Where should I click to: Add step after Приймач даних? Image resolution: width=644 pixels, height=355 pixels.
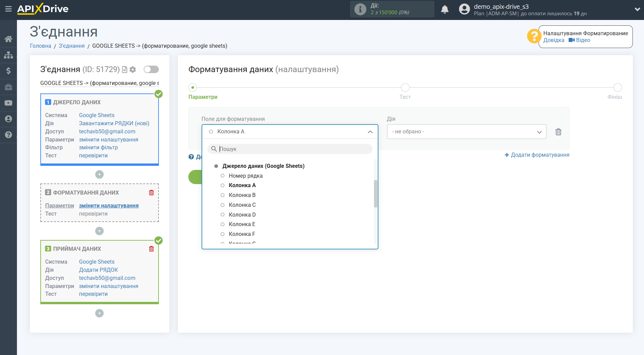pos(99,313)
